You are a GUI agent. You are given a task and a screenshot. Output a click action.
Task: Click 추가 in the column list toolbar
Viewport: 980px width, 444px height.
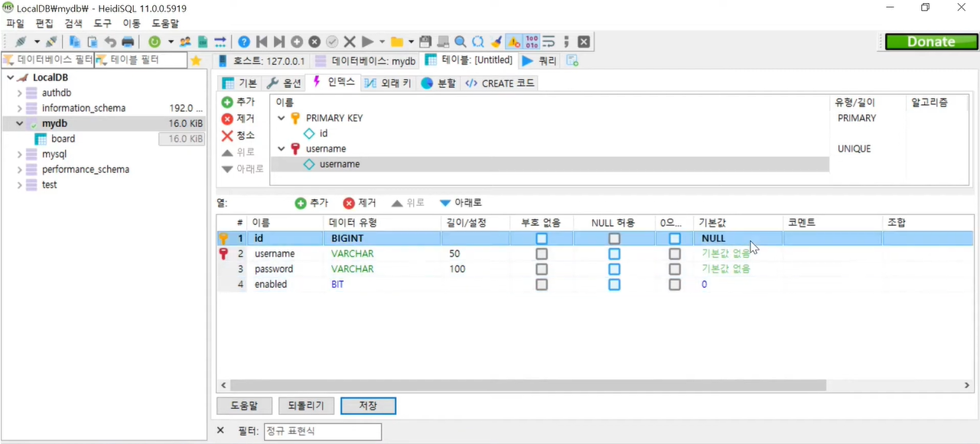tap(311, 203)
